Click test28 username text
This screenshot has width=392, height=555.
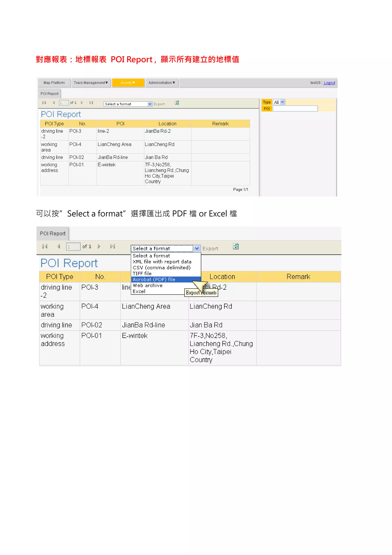click(315, 83)
